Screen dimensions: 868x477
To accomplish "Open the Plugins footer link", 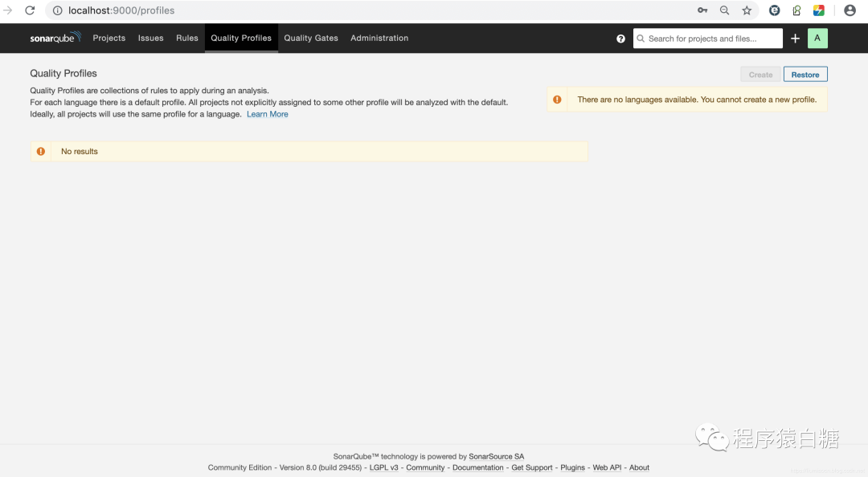I will 572,467.
